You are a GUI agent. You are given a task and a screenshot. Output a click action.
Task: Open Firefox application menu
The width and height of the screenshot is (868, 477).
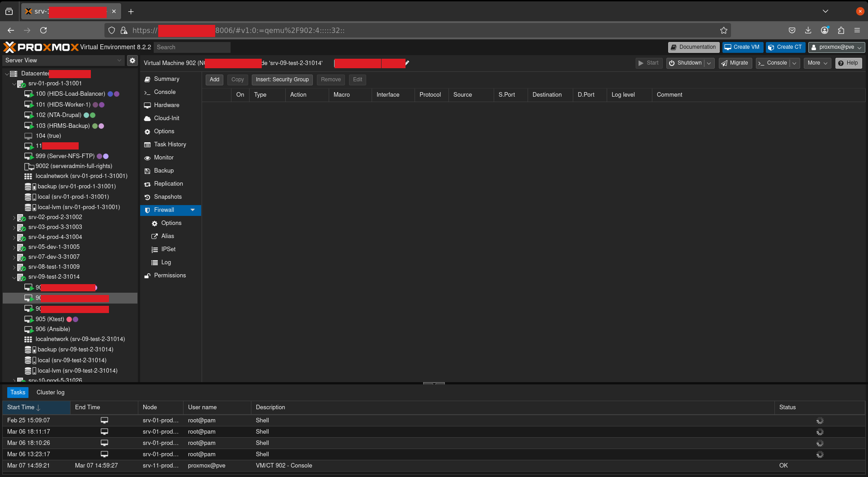click(857, 30)
